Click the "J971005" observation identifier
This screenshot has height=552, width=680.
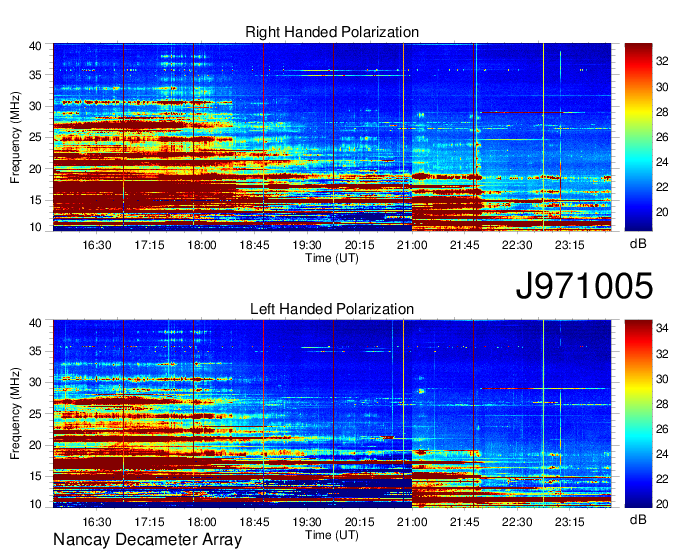(584, 285)
